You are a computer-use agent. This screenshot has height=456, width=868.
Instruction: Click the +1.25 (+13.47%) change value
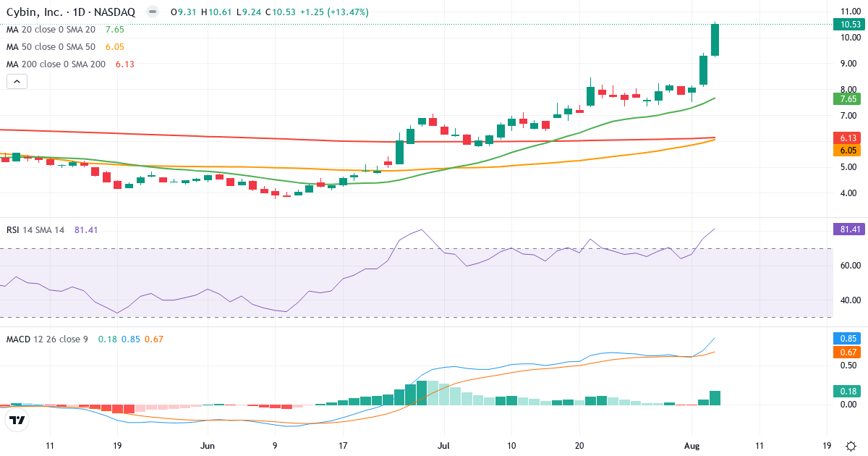pyautogui.click(x=333, y=12)
